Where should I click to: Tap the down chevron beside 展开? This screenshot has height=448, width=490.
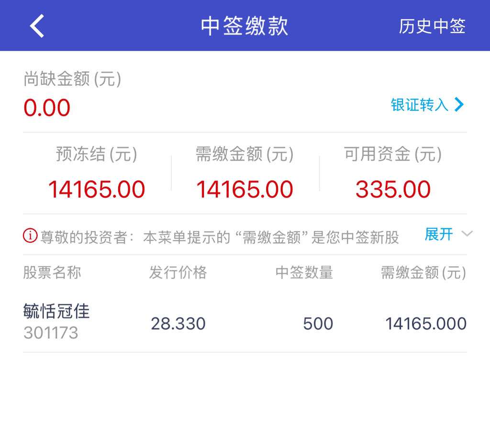tap(467, 234)
